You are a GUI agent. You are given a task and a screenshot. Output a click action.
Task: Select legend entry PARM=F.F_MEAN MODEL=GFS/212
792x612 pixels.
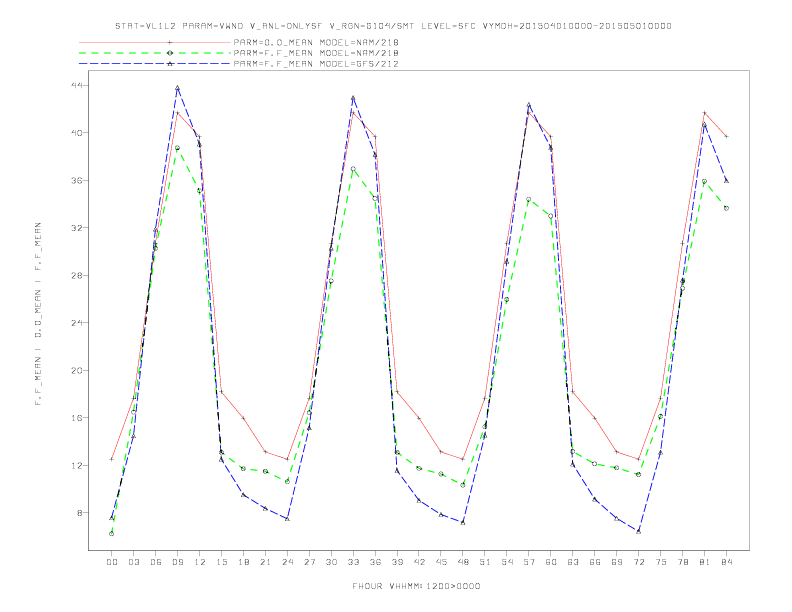coord(316,64)
